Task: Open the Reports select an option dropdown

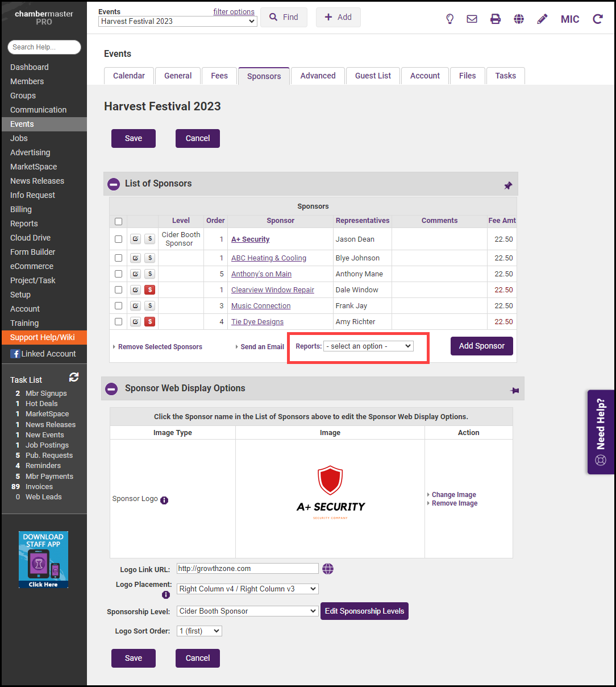Action: click(x=368, y=346)
